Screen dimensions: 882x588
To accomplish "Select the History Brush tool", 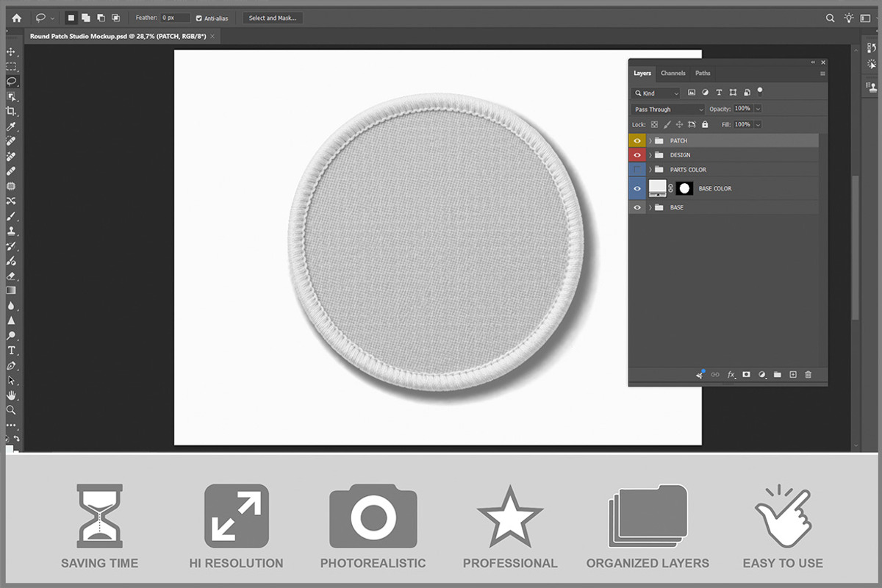I will point(11,246).
